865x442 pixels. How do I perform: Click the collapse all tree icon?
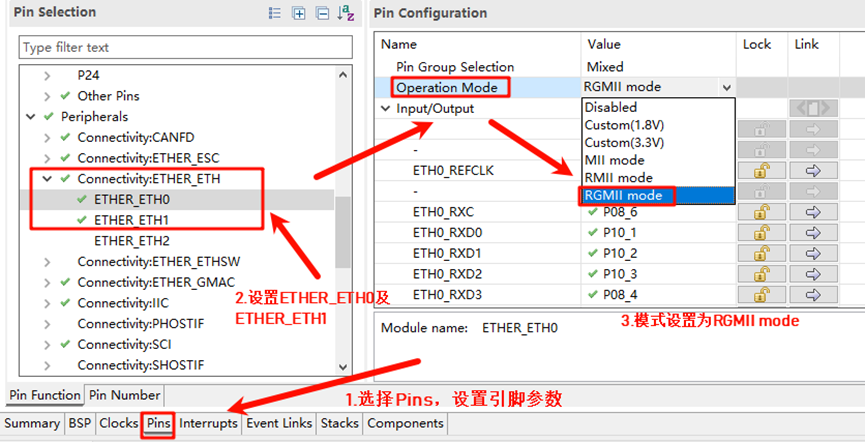(x=322, y=13)
